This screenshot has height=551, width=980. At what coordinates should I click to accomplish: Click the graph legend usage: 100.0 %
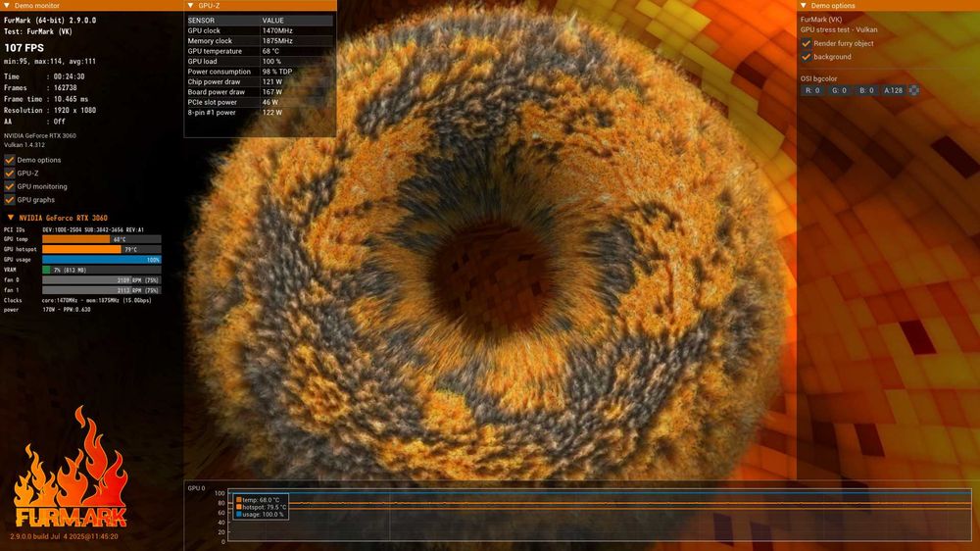pos(260,515)
